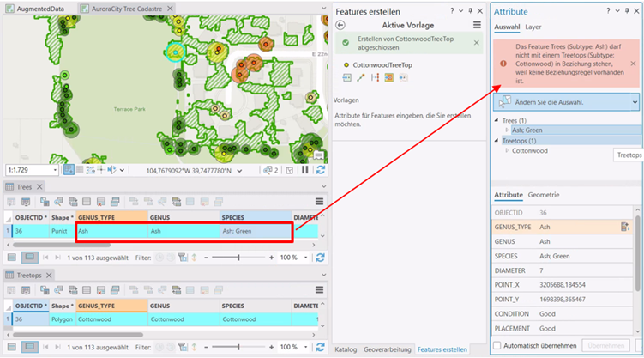
Task: Adjust the Trees table zoom slider
Action: [x=238, y=258]
